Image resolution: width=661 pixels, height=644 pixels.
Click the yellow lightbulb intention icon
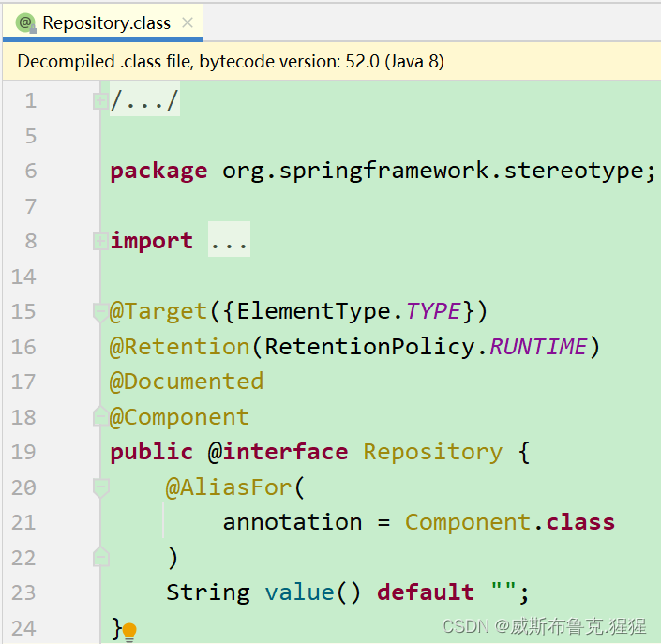pyautogui.click(x=129, y=631)
